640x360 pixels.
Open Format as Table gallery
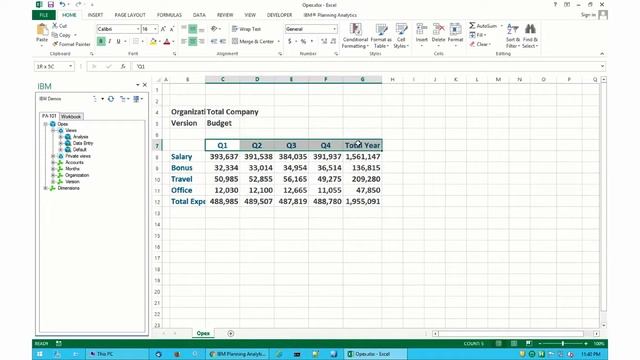(x=381, y=36)
